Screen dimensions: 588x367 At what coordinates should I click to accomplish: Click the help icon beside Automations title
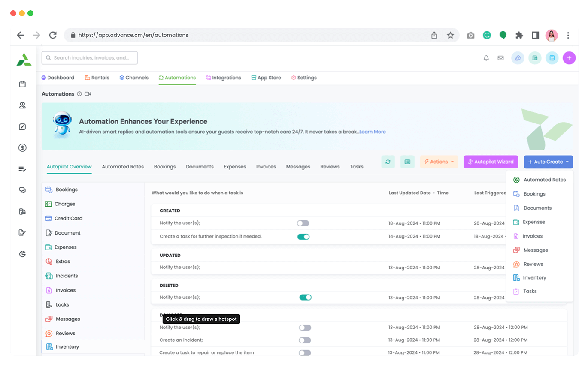tap(79, 94)
